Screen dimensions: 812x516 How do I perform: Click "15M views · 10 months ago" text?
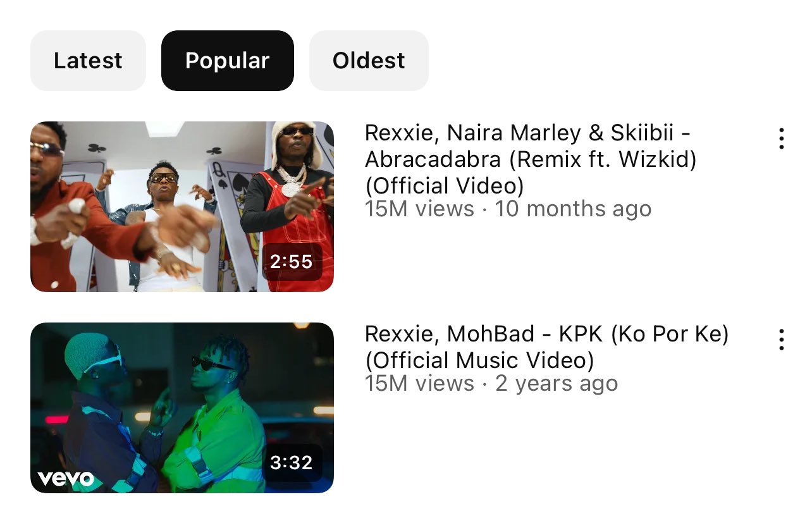(x=508, y=209)
